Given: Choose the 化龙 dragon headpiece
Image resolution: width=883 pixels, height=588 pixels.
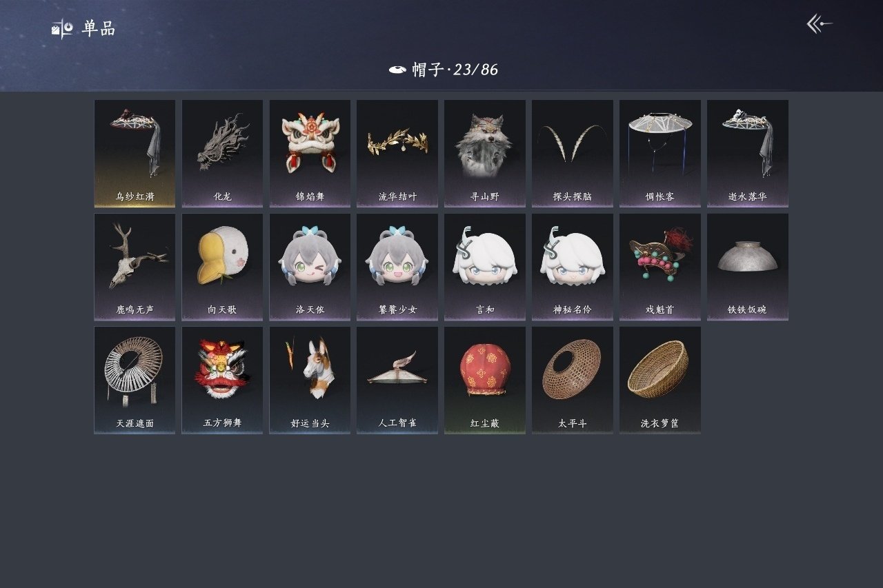Looking at the screenshot, I should [222, 154].
